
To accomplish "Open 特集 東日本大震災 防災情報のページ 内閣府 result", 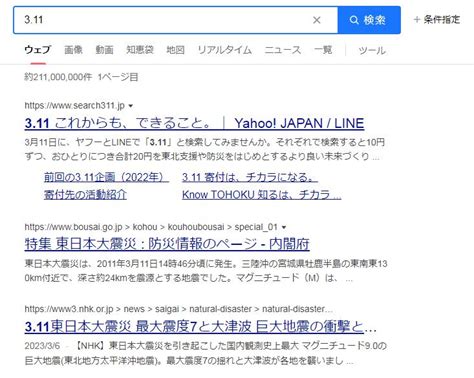I will (167, 244).
